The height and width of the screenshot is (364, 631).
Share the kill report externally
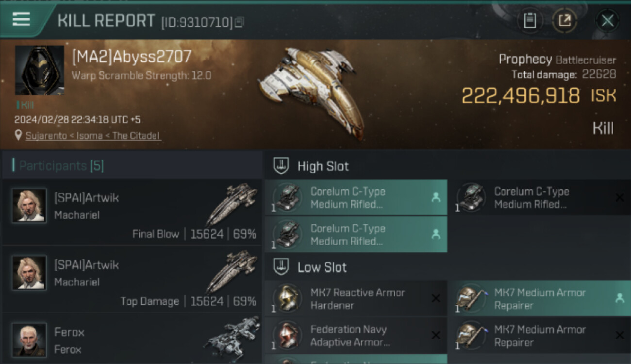coord(565,20)
